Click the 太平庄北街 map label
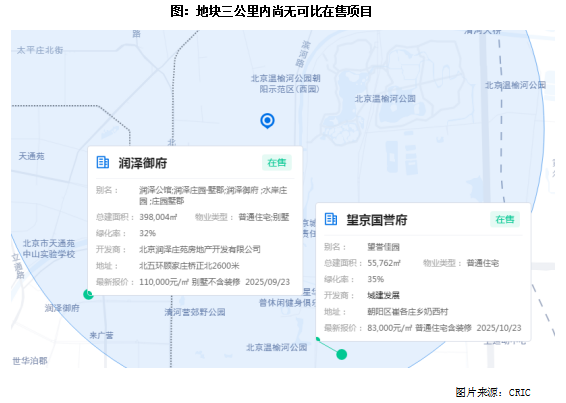566x403 pixels. [x=40, y=50]
